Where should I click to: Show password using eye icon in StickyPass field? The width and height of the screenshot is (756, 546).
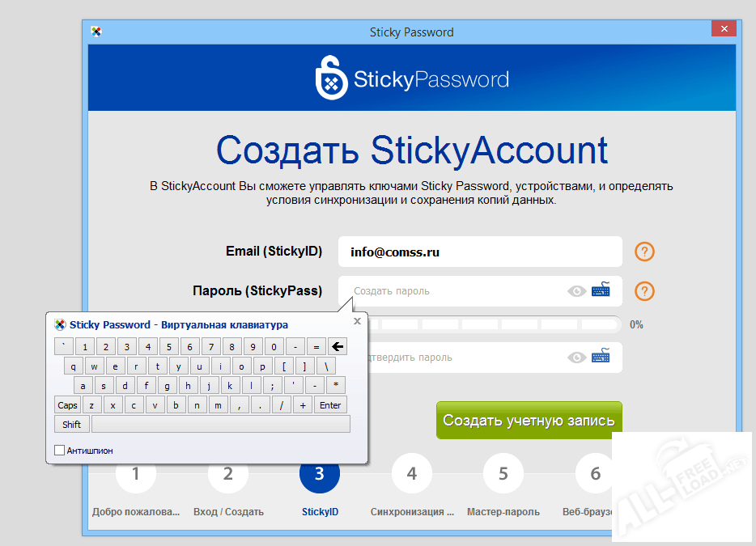[576, 291]
